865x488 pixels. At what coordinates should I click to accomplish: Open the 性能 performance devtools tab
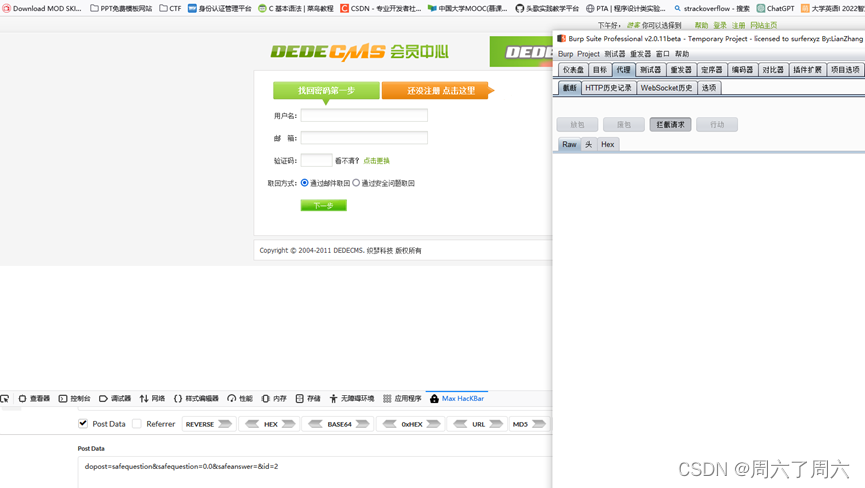tap(240, 398)
